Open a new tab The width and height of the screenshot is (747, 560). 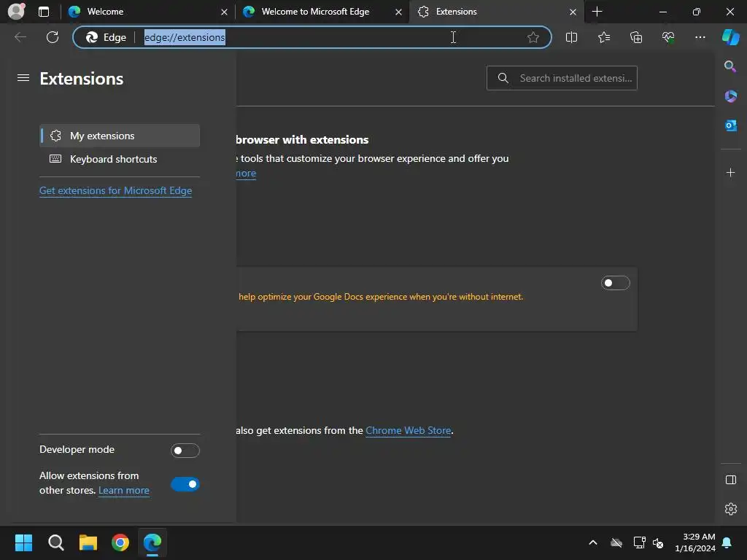point(597,12)
